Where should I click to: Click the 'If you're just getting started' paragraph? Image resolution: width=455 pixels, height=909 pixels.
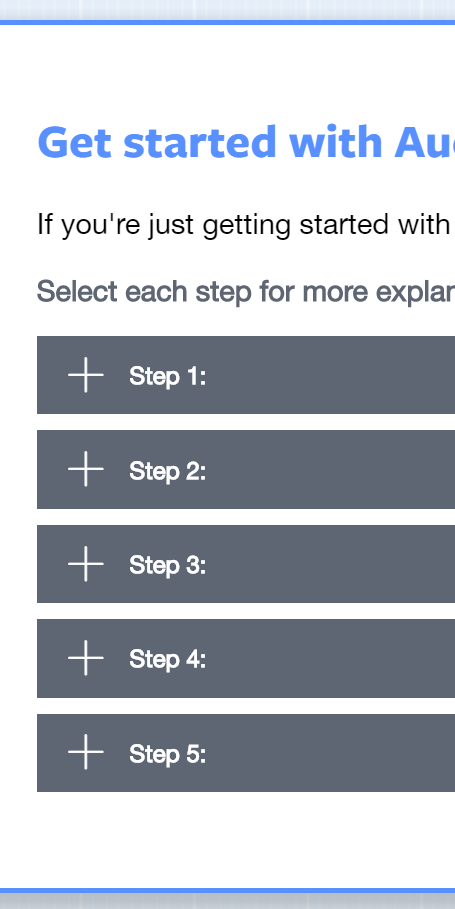(246, 225)
